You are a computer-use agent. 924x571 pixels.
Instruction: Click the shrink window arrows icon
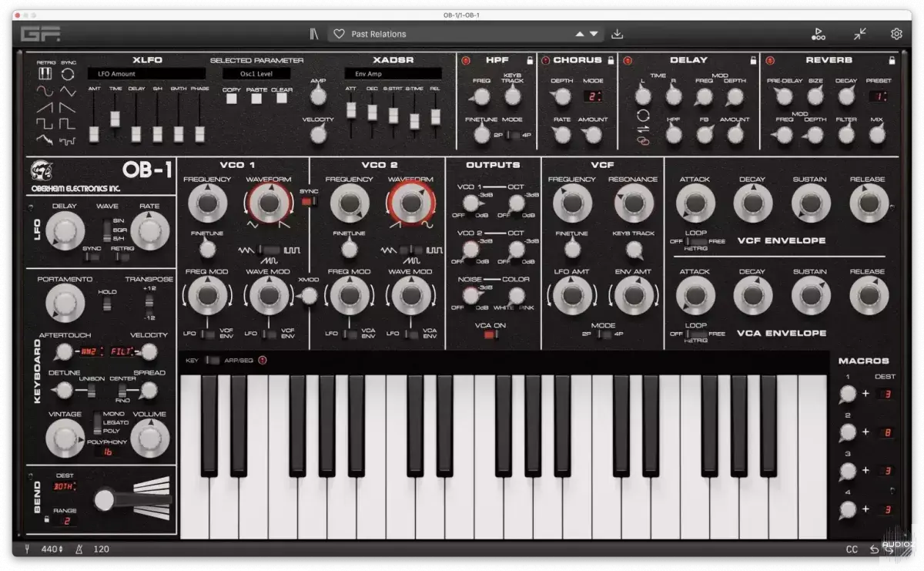[x=859, y=34]
